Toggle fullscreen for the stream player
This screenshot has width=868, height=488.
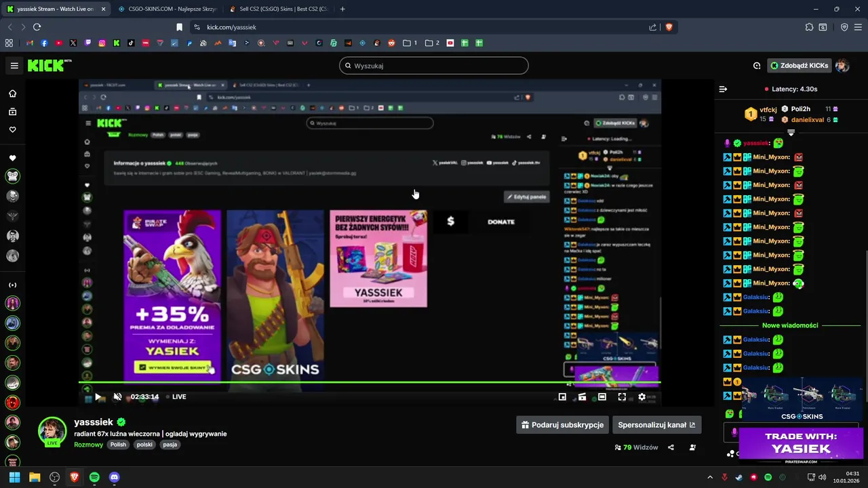(x=622, y=396)
